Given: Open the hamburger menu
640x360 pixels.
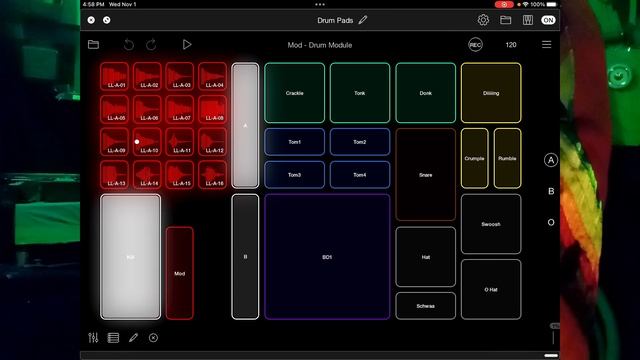Looking at the screenshot, I should [x=547, y=44].
